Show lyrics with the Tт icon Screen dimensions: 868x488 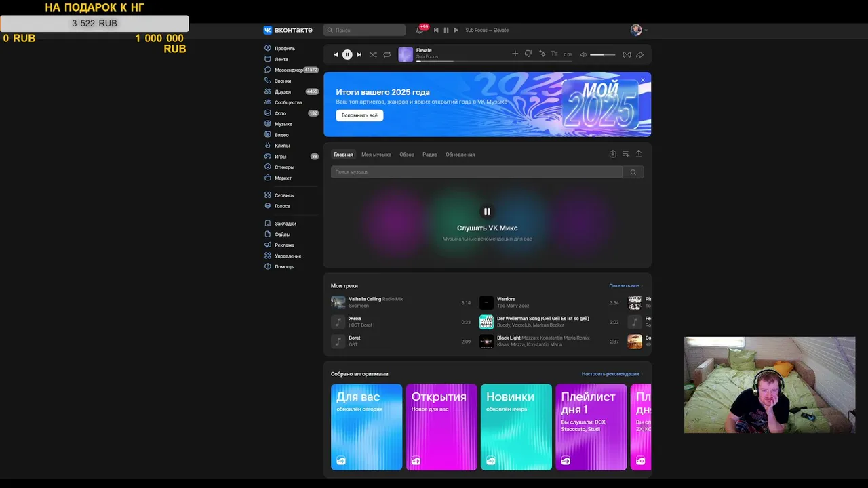tap(554, 54)
